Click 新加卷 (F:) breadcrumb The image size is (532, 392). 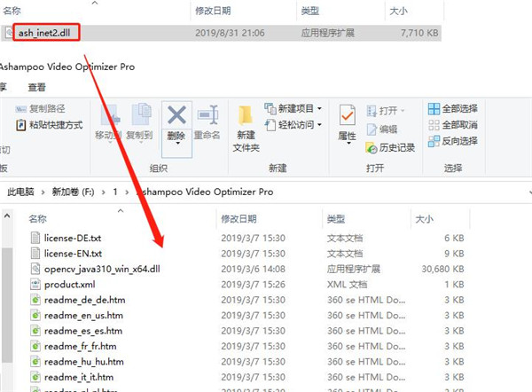73,192
